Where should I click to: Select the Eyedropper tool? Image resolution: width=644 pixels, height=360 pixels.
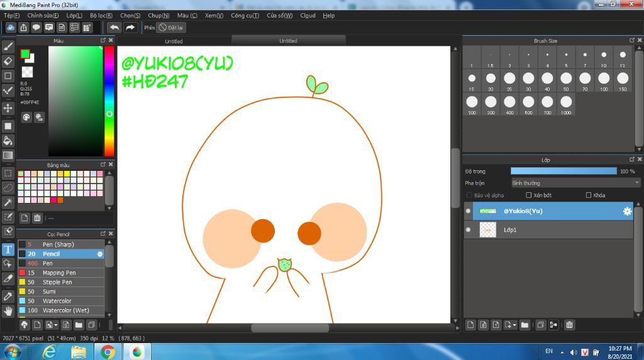point(8,296)
